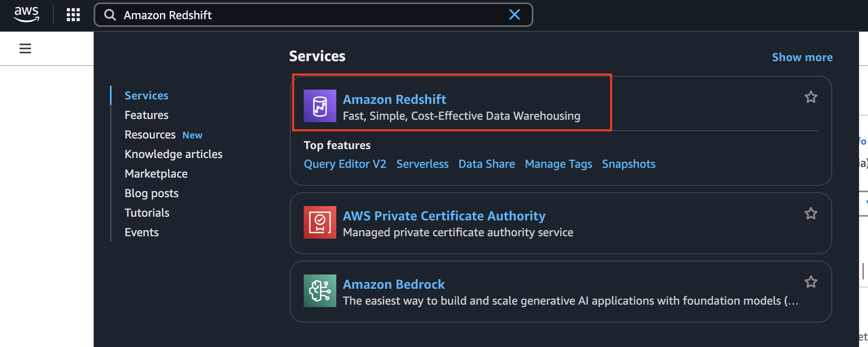Click the 'Fast, Simple, Cost-Effective Data Warehousing' text

click(461, 116)
